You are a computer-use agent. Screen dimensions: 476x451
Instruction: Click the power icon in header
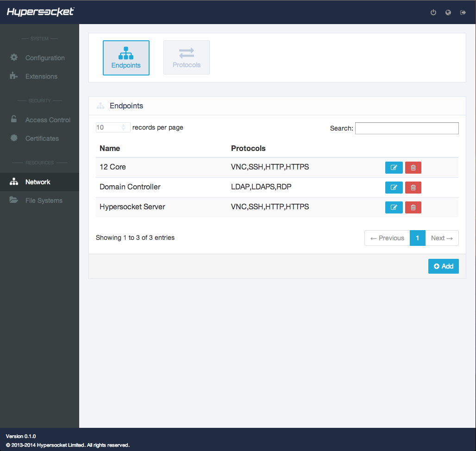(433, 13)
